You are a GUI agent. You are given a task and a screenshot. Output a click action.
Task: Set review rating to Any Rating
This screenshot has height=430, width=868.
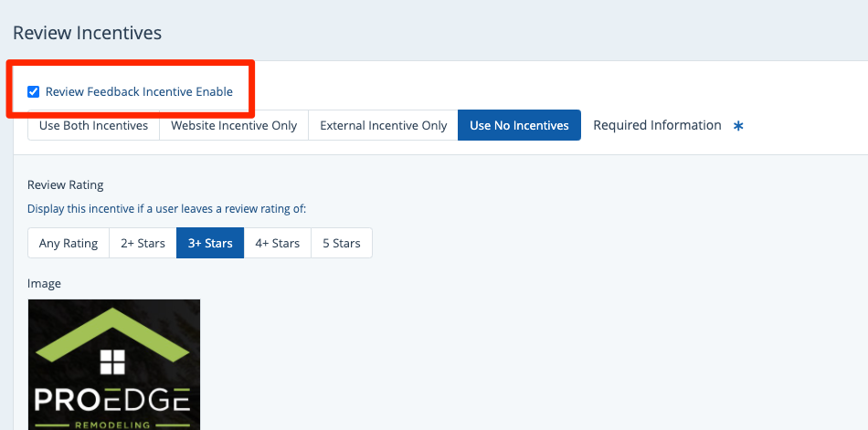click(x=69, y=244)
